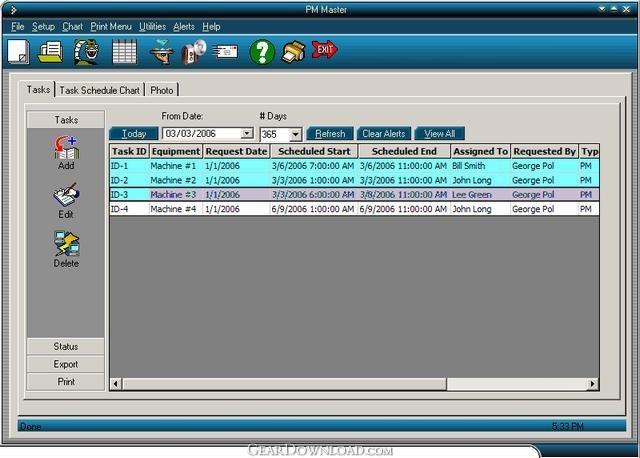Click the red EXIT arrow icon

(324, 50)
